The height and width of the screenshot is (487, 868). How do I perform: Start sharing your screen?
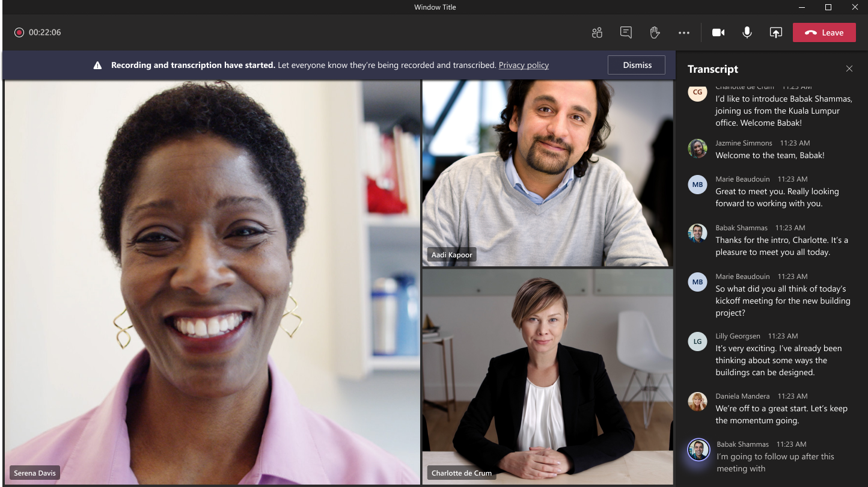pyautogui.click(x=775, y=32)
